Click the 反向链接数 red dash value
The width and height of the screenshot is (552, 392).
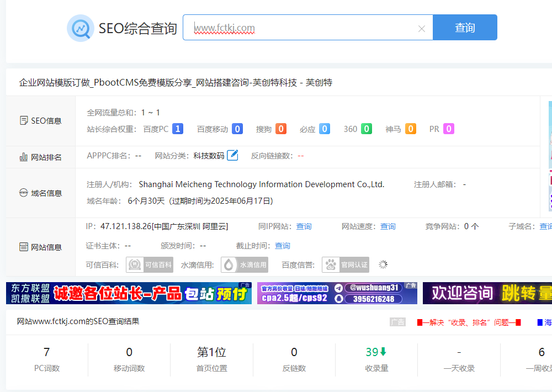301,156
